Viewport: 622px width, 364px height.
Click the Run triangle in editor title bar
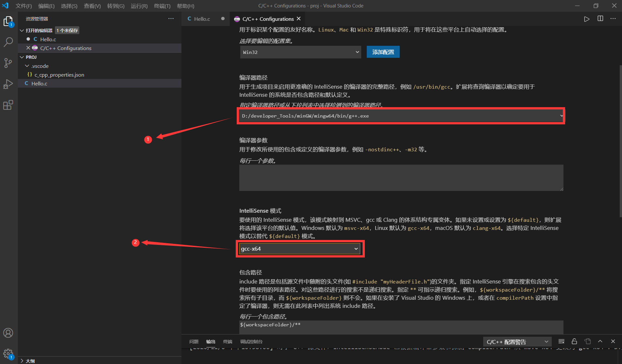587,19
